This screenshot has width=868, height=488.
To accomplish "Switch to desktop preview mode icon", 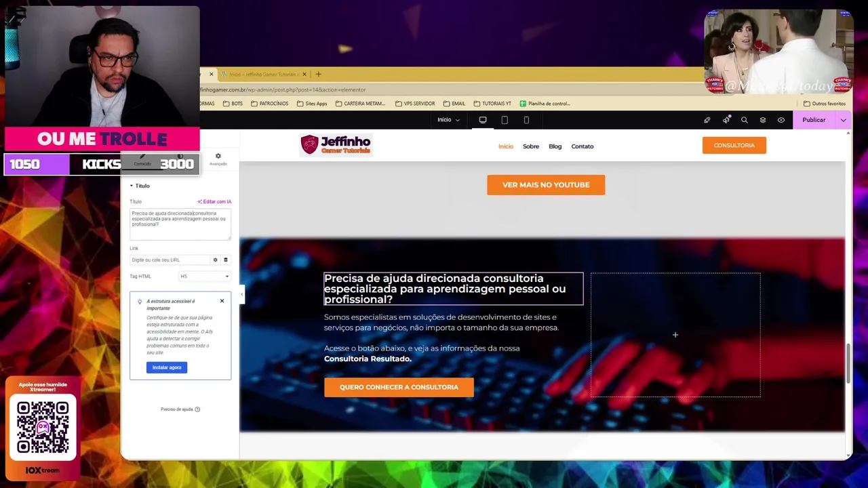I will pyautogui.click(x=483, y=120).
